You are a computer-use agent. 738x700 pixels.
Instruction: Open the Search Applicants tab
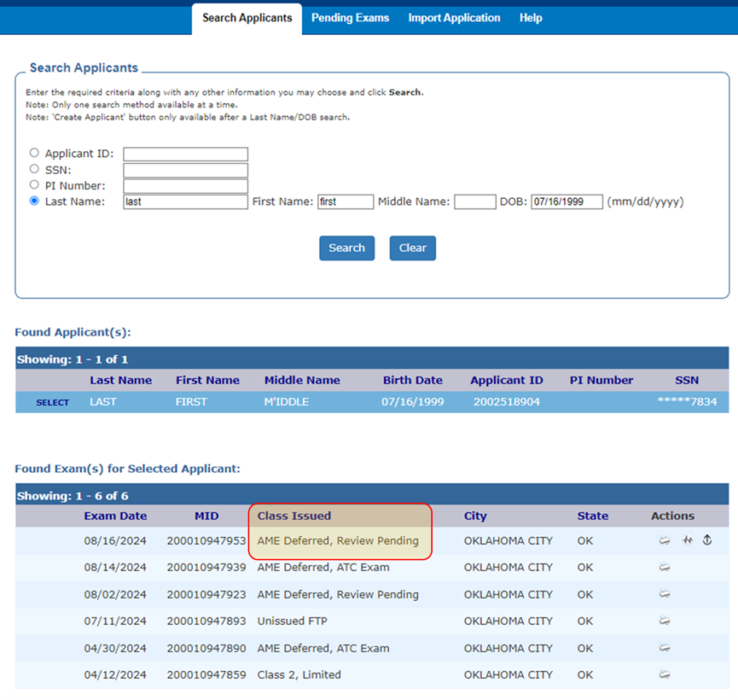[247, 18]
